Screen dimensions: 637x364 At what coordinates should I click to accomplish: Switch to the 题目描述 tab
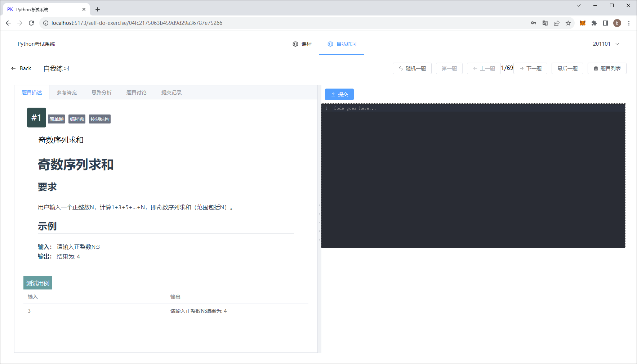32,93
